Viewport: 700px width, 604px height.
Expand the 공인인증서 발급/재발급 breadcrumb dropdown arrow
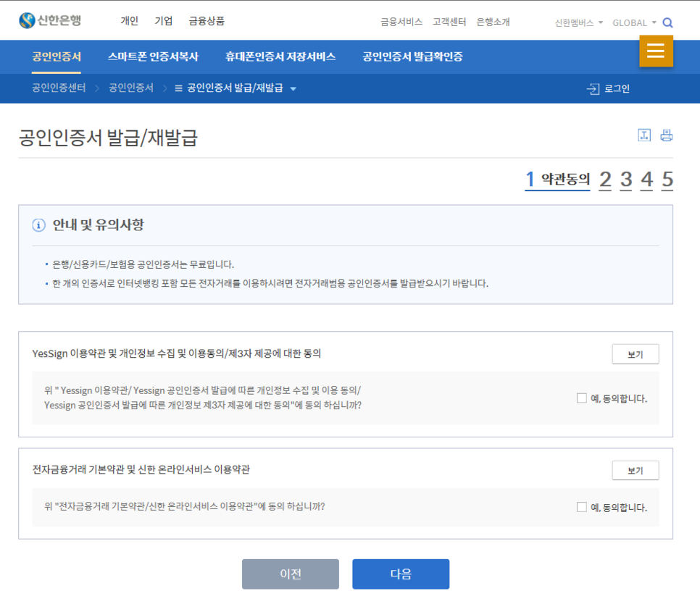coord(293,89)
